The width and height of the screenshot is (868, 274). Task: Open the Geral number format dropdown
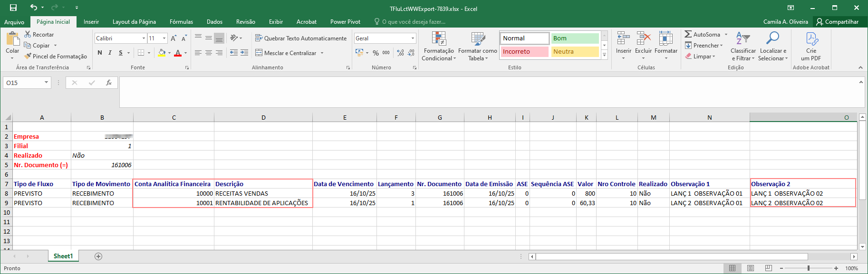pyautogui.click(x=412, y=38)
